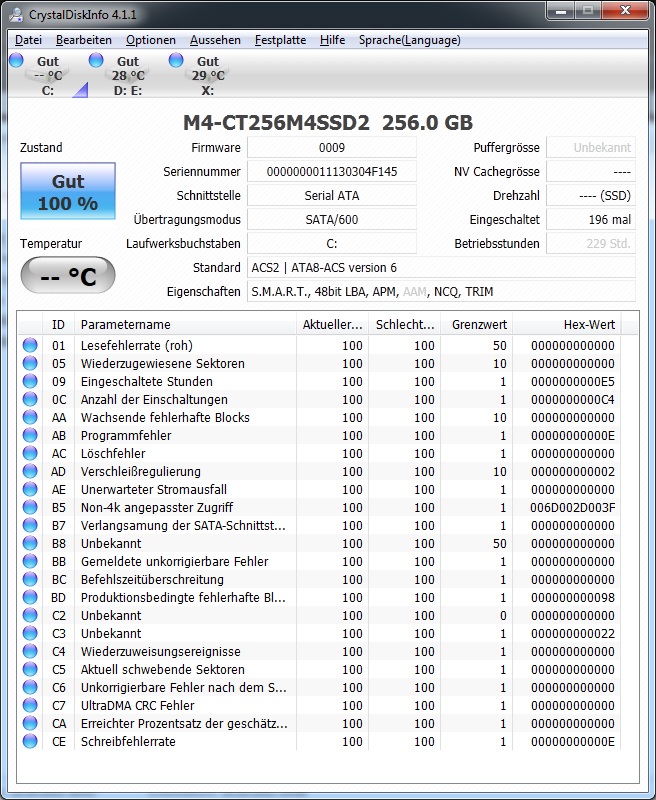Click status orb for Wiederzugewiesene Sektoren
The image size is (656, 800).
(x=30, y=363)
